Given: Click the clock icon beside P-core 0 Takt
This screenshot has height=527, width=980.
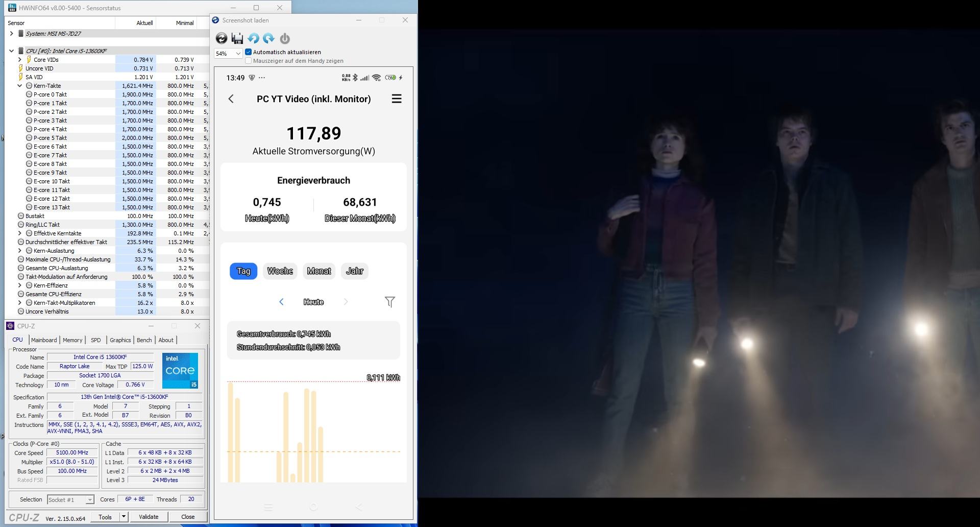Looking at the screenshot, I should (x=29, y=94).
